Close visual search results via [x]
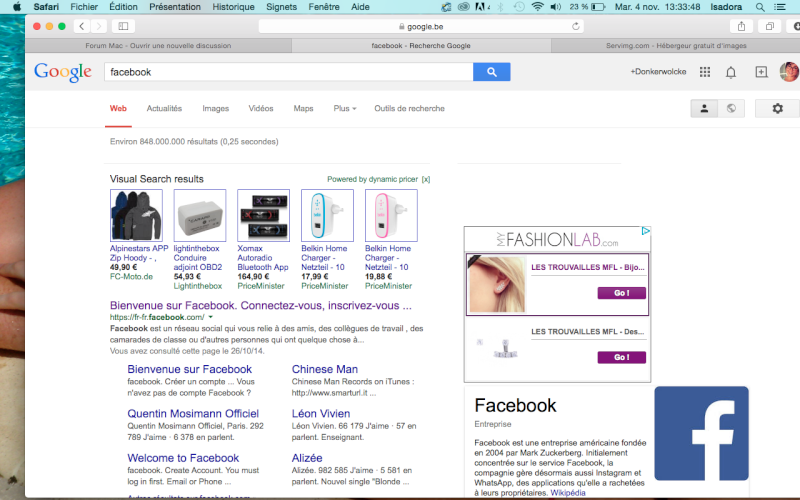The image size is (800, 500). pyautogui.click(x=426, y=179)
